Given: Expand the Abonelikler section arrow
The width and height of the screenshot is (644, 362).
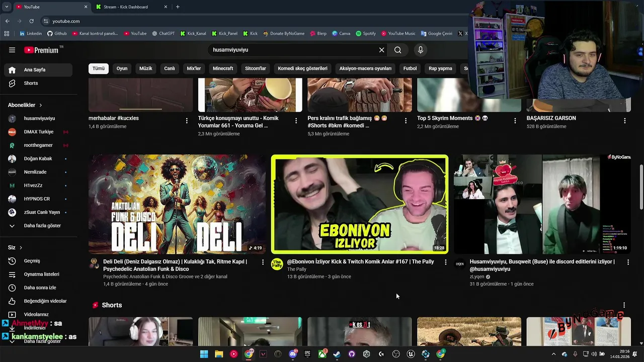Looking at the screenshot, I should coord(40,105).
